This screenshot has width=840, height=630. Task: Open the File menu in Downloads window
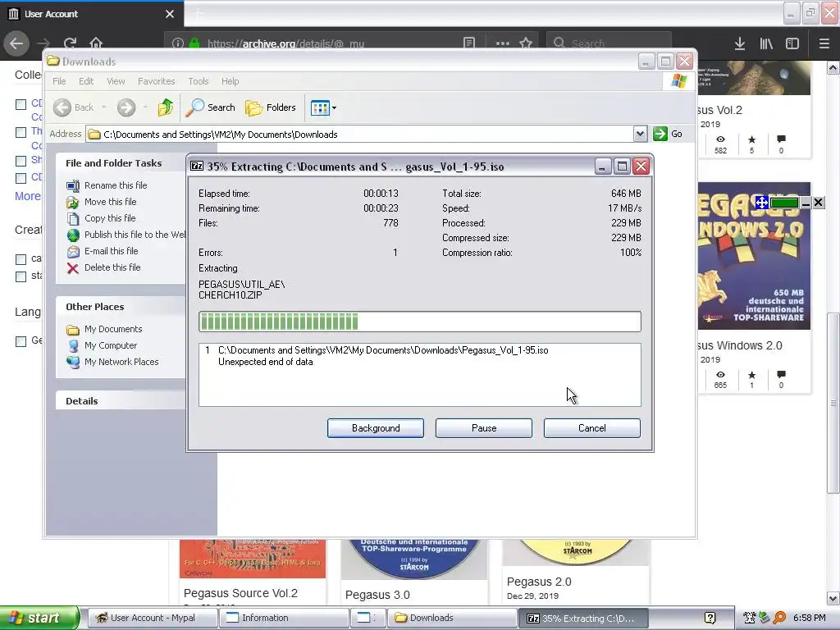click(x=59, y=81)
